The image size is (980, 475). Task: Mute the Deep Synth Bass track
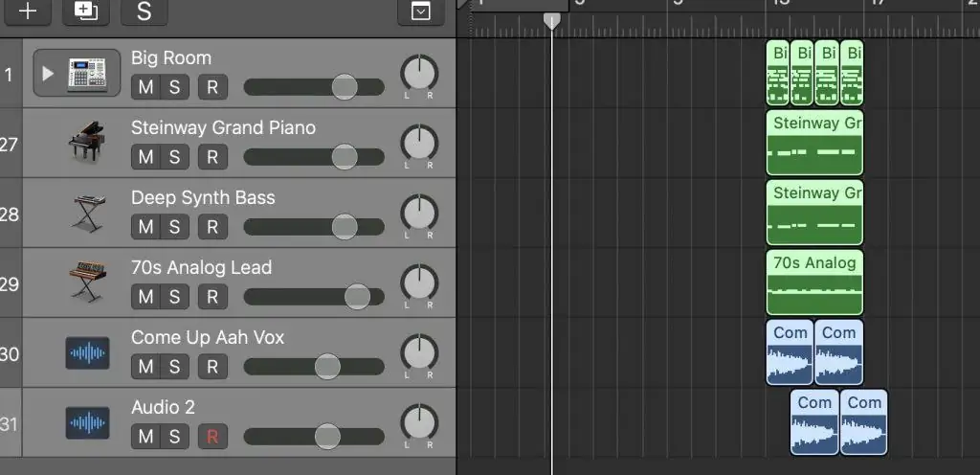[x=145, y=227]
